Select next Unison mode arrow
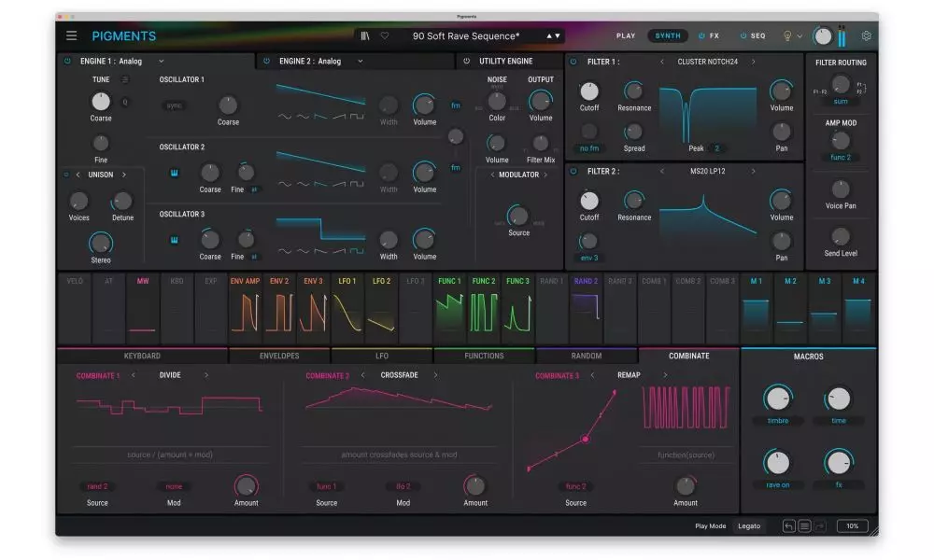The width and height of the screenshot is (934, 560). pyautogui.click(x=124, y=175)
